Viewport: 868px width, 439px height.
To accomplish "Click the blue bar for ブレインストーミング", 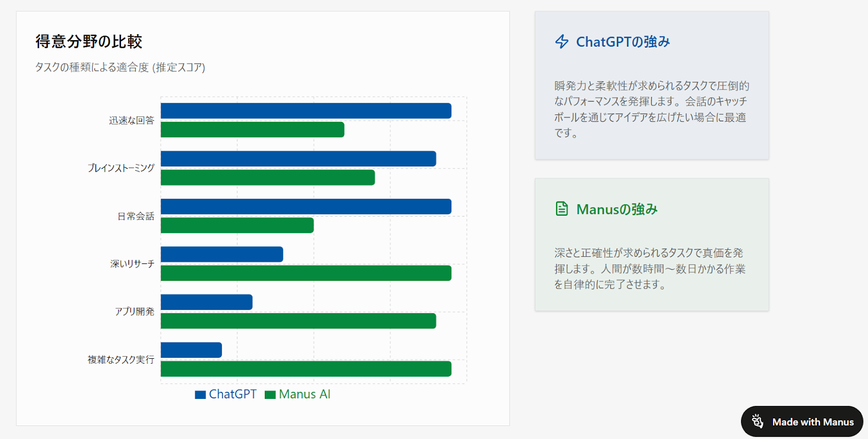I will pos(298,159).
